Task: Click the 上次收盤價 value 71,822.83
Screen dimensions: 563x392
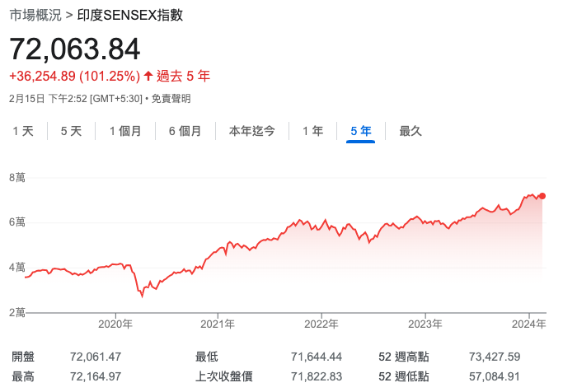Action: click(x=317, y=376)
